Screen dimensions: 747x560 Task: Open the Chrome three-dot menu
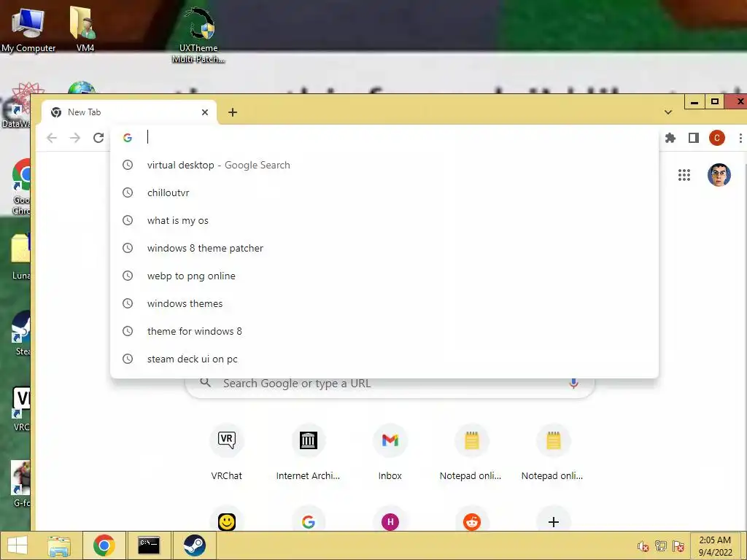point(740,138)
